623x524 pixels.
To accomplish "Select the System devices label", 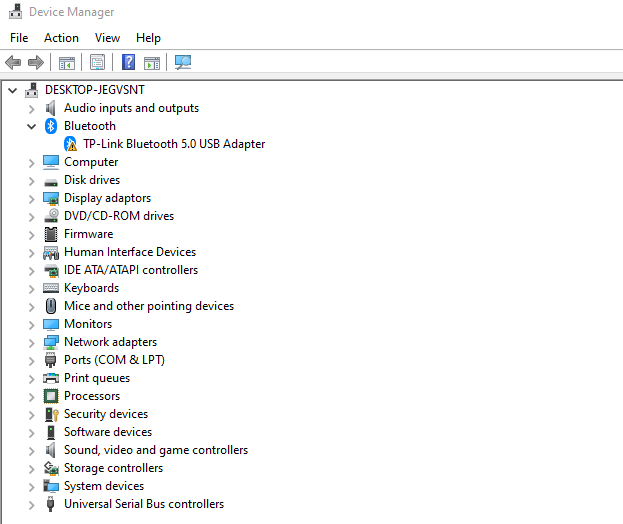I will [x=104, y=486].
